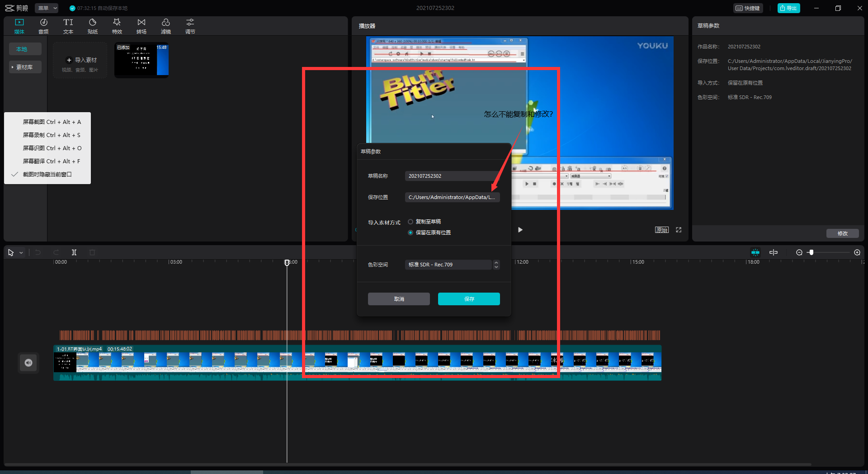The width and height of the screenshot is (868, 474).
Task: Click the split clip tool
Action: (74, 252)
